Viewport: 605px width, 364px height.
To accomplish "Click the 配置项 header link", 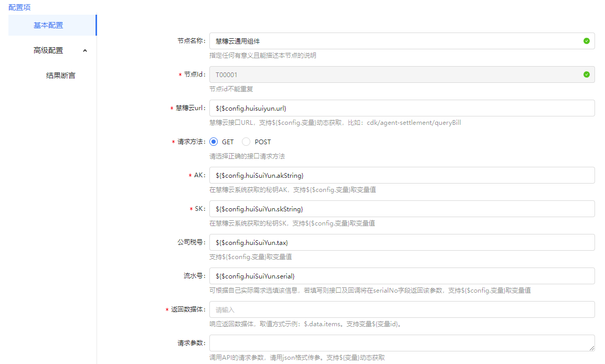I will [19, 7].
